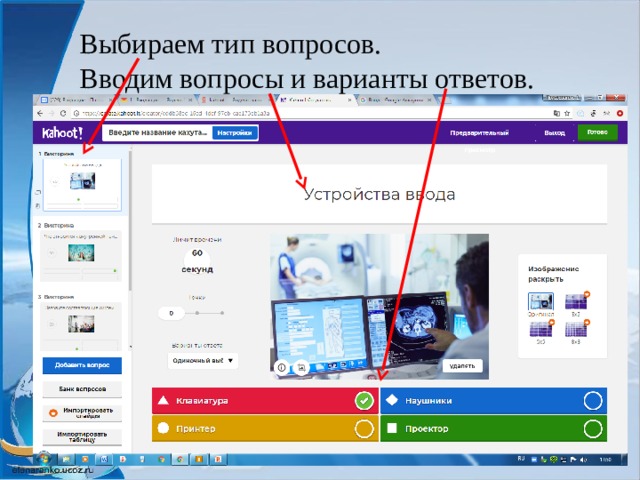Open Word from the taskbar
Image resolution: width=640 pixels, height=480 pixels.
pyautogui.click(x=103, y=459)
